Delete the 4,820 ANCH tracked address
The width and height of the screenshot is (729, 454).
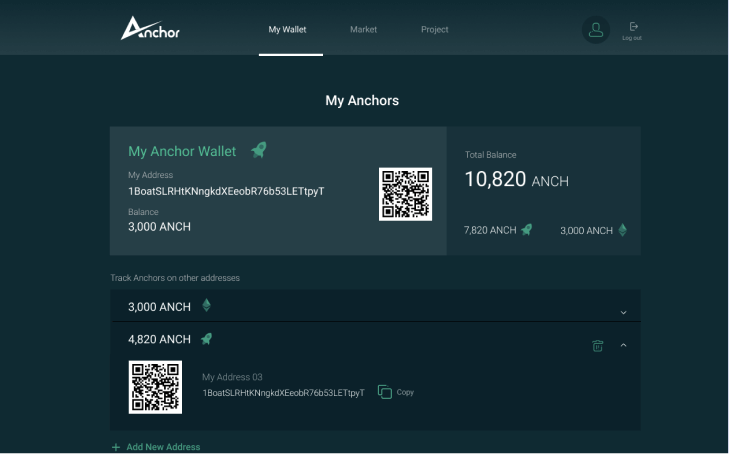tap(597, 346)
